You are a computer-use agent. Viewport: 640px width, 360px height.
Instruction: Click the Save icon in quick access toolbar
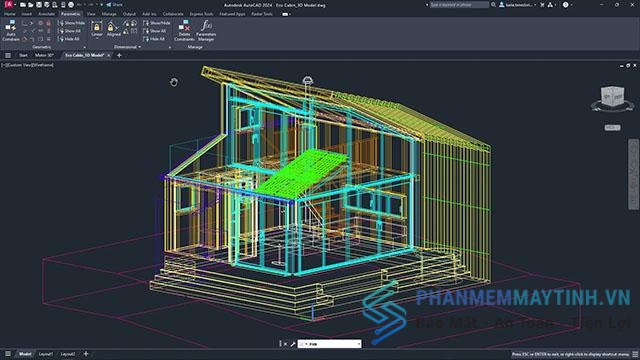tap(39, 5)
